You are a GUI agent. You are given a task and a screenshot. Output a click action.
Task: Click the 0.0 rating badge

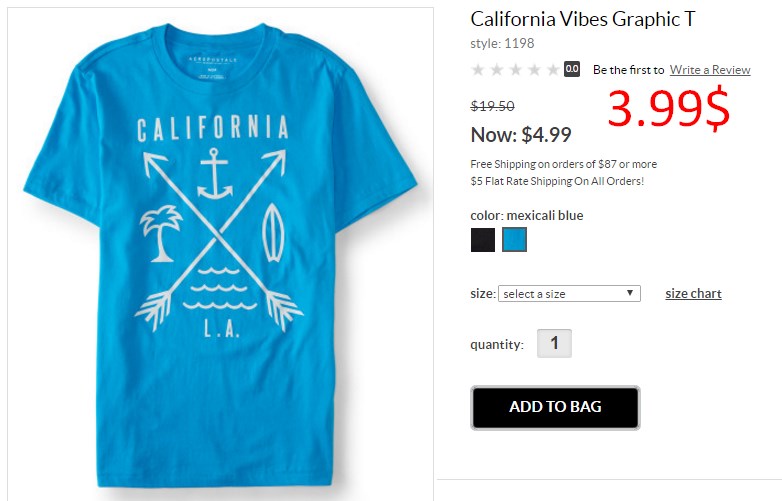572,69
